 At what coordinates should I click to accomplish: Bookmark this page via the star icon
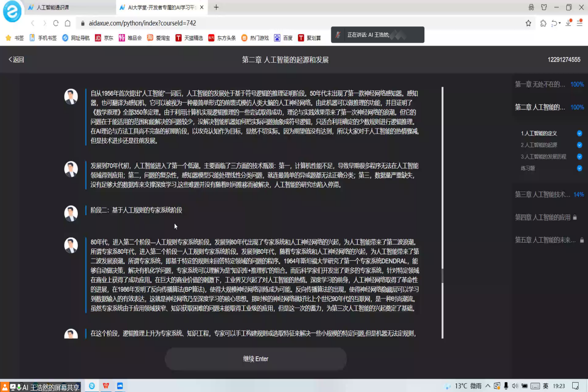point(528,23)
